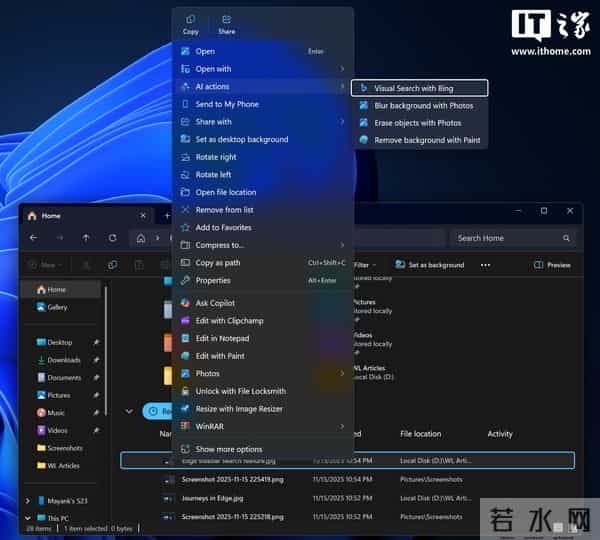Select Blur background with Photos
The width and height of the screenshot is (600, 540).
click(419, 106)
